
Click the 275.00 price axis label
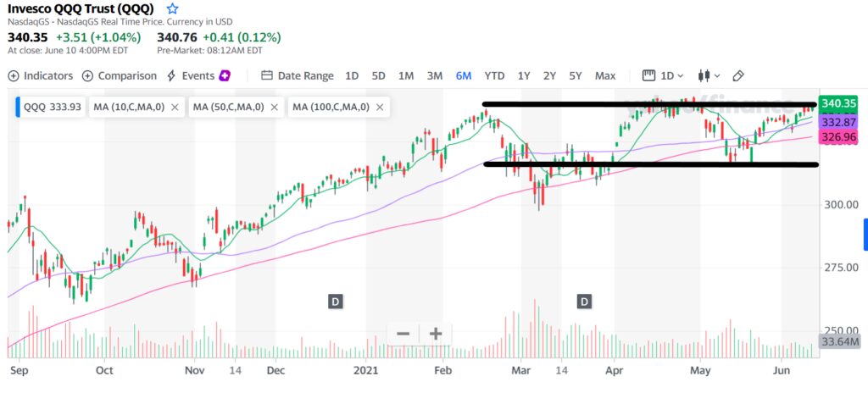pos(840,268)
